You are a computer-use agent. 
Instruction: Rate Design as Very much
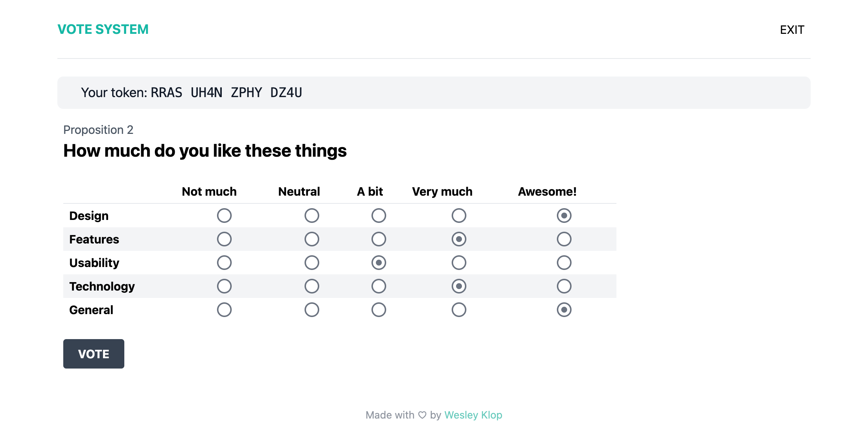459,216
